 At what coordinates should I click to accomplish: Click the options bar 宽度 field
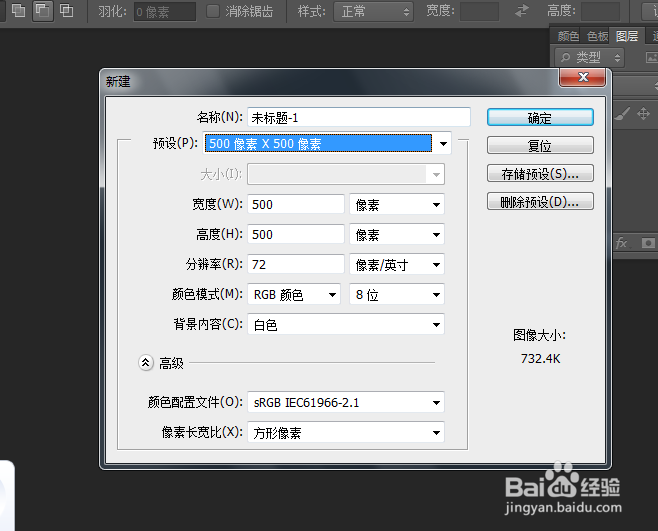480,11
